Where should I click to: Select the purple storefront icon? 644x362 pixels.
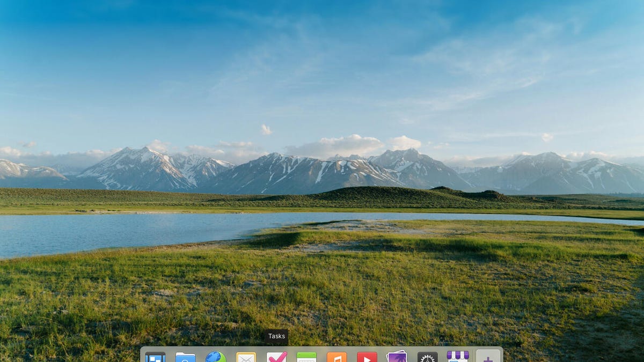458,356
